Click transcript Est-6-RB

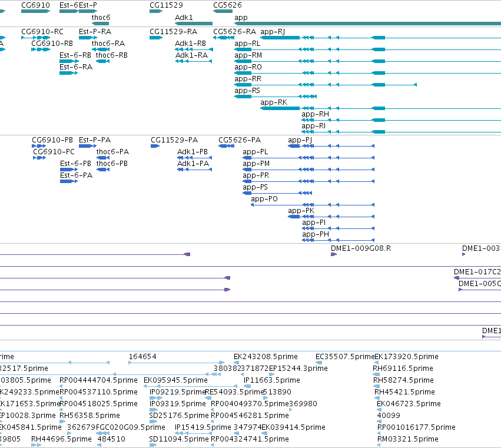[x=69, y=61]
